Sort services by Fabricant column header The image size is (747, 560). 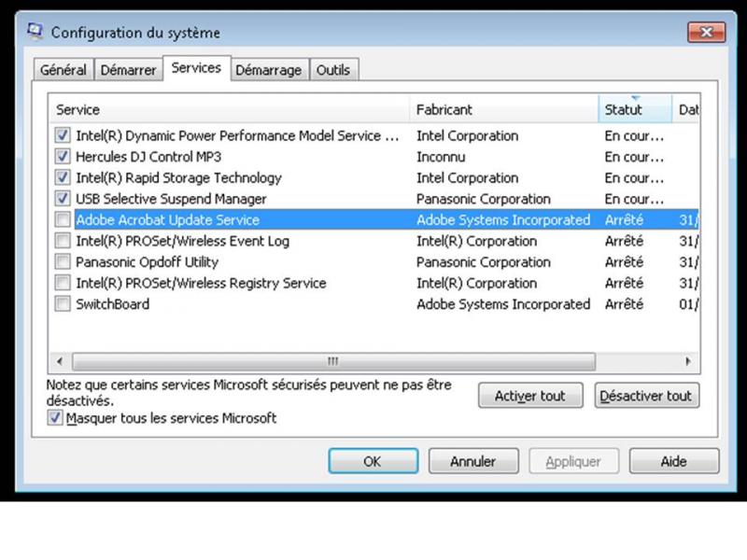point(502,110)
